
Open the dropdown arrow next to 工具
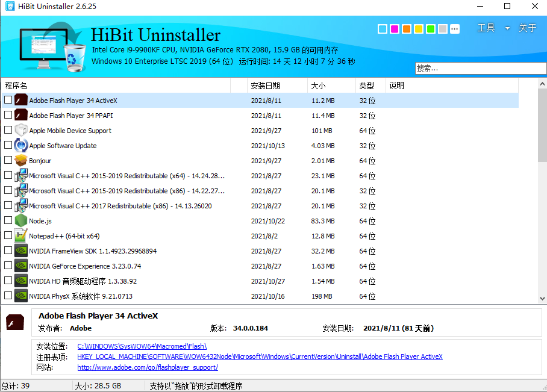point(507,28)
